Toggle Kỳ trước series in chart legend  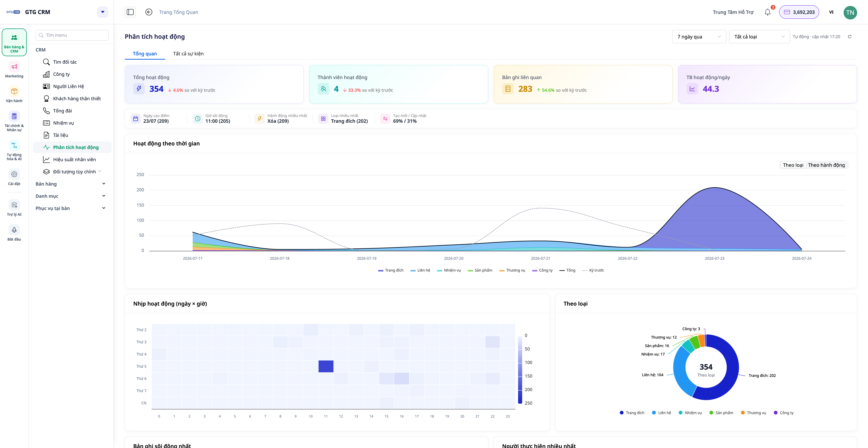593,270
